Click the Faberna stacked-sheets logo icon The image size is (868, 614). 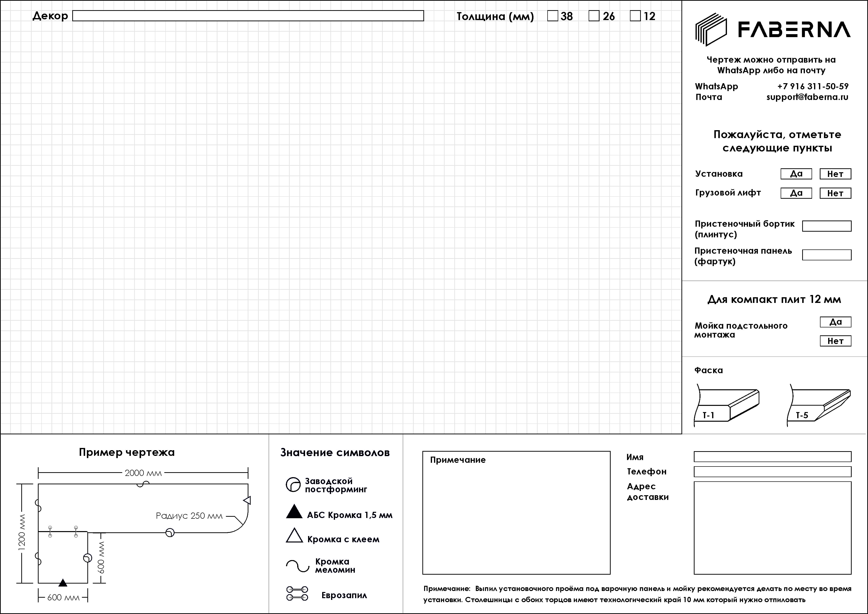[x=711, y=29]
